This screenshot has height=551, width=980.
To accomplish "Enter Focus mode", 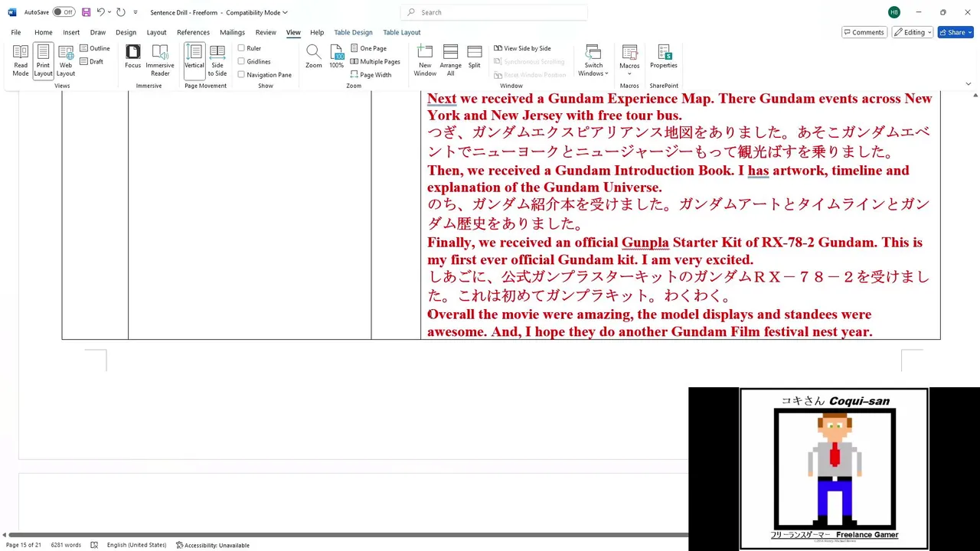I will (133, 57).
